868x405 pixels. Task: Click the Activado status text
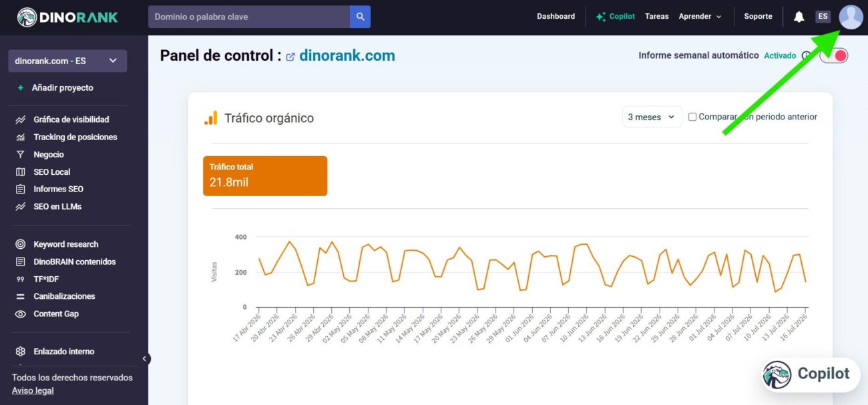[x=780, y=55]
